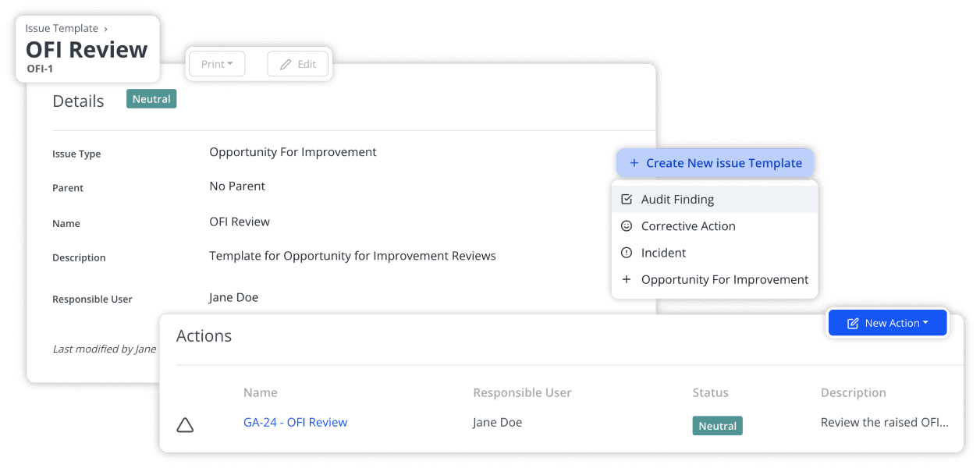Select Incident from the issue template menu
The height and width of the screenshot is (468, 980).
tap(663, 252)
